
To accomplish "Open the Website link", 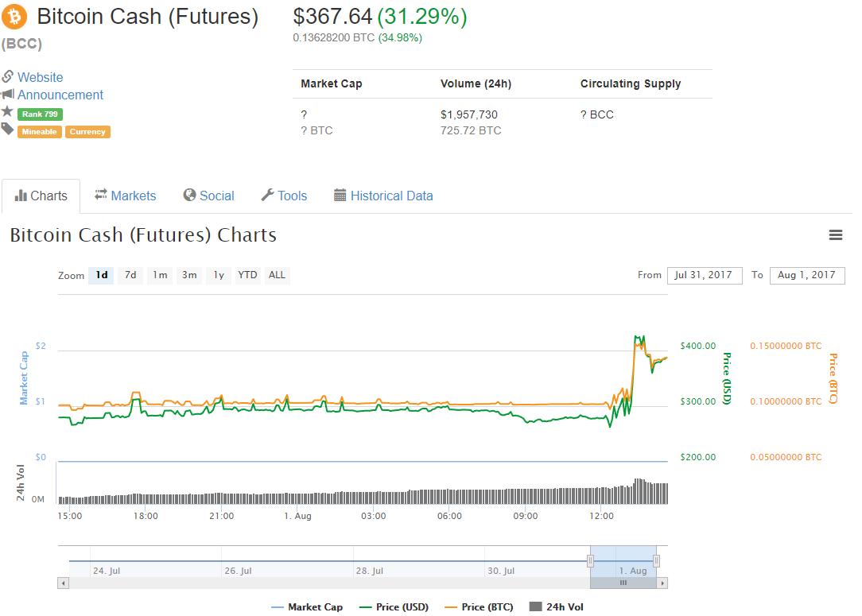I will click(x=40, y=77).
